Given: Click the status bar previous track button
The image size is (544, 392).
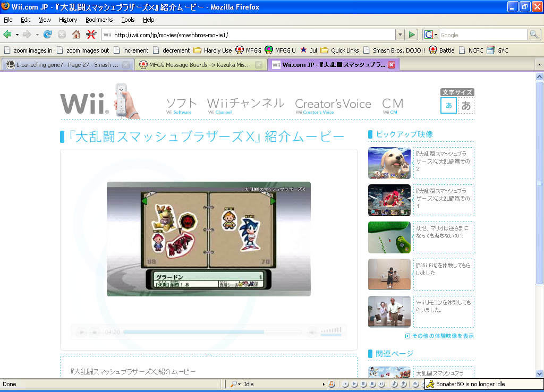Looking at the screenshot, I should click(345, 384).
